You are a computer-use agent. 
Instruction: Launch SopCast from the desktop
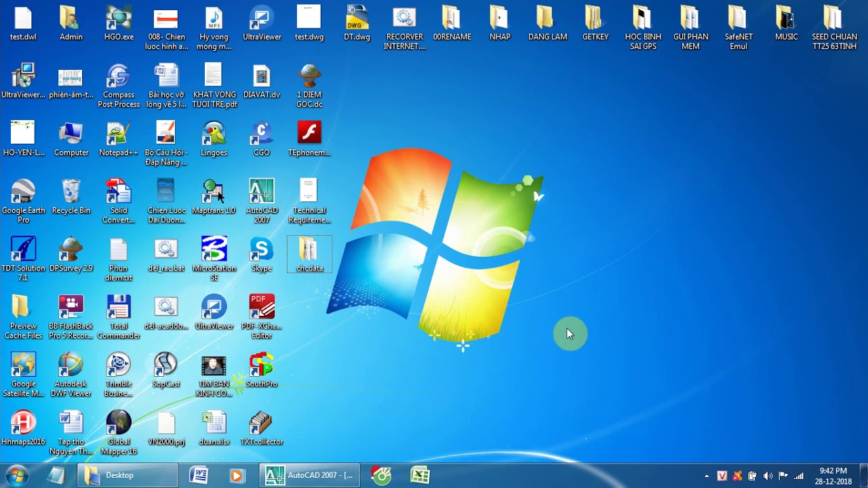click(166, 370)
